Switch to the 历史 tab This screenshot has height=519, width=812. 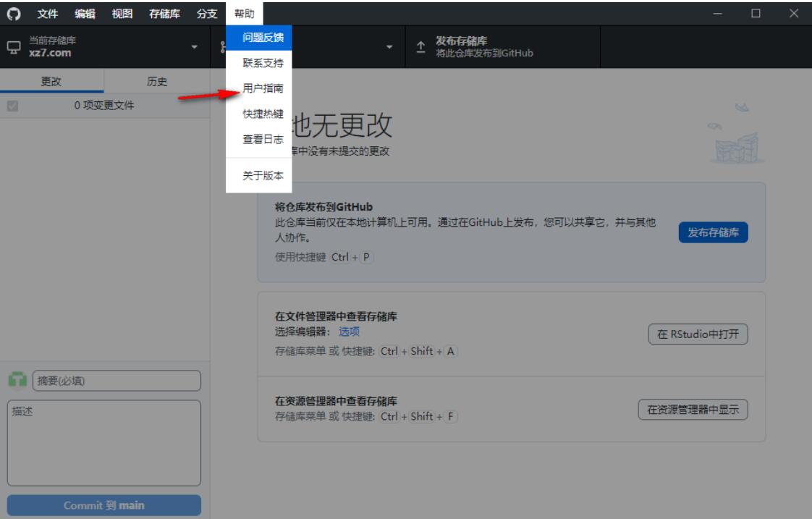point(157,82)
